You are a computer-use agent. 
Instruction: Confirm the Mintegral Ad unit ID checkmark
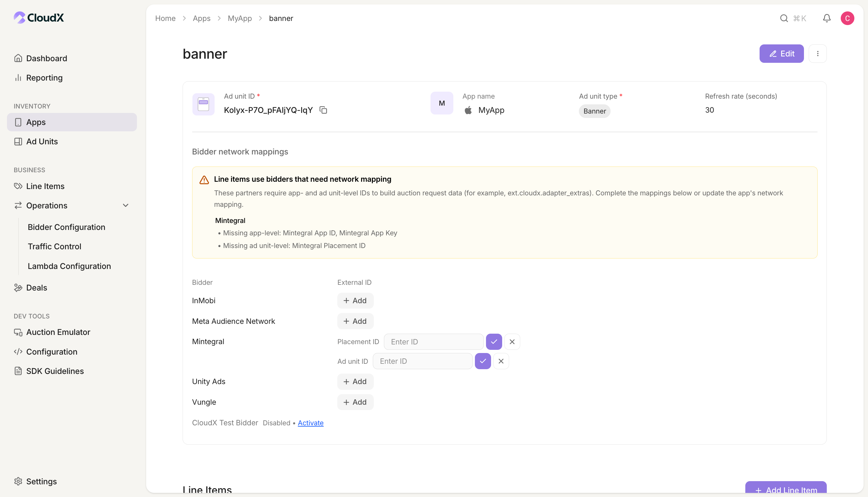[x=483, y=361]
